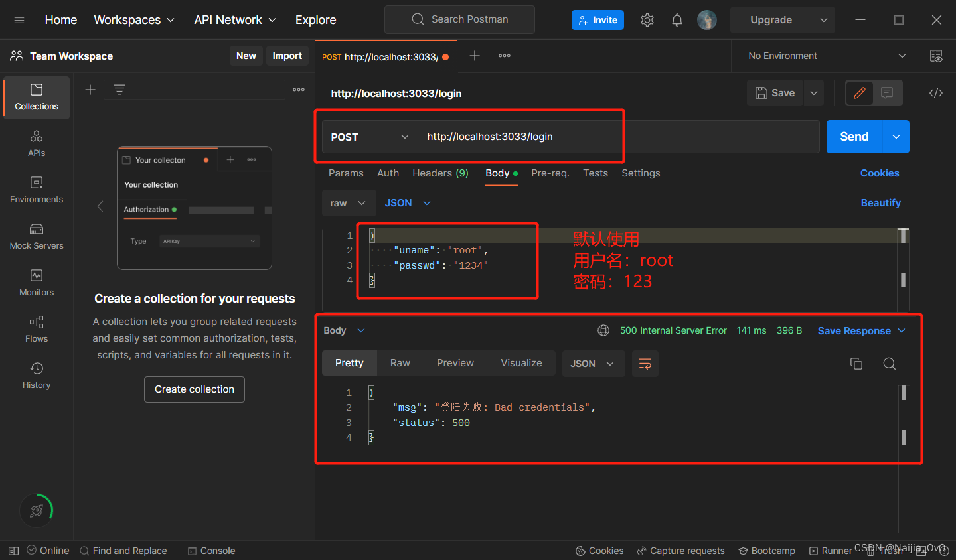This screenshot has width=956, height=560.
Task: Expand the Workspaces menu
Action: click(134, 20)
